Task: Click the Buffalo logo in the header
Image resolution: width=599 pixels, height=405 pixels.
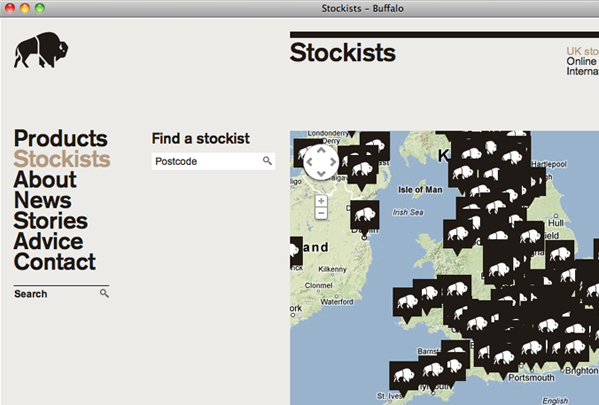Action: point(41,50)
